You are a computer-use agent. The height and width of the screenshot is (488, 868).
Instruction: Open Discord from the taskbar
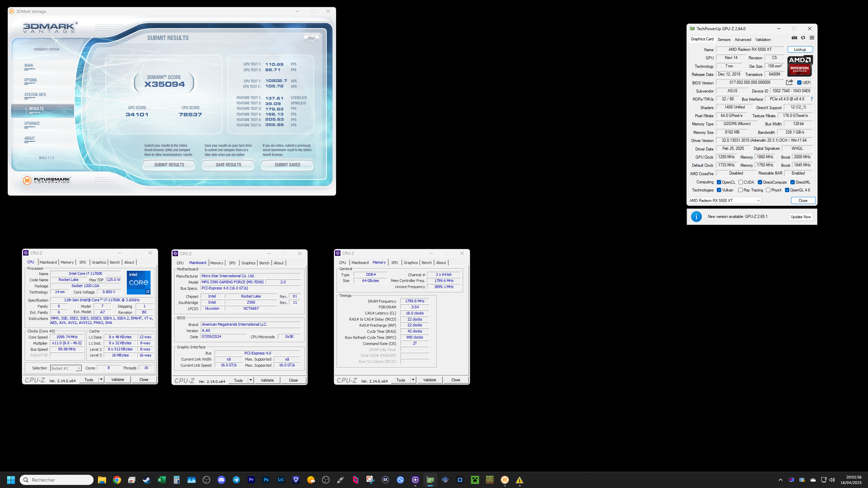[221, 480]
